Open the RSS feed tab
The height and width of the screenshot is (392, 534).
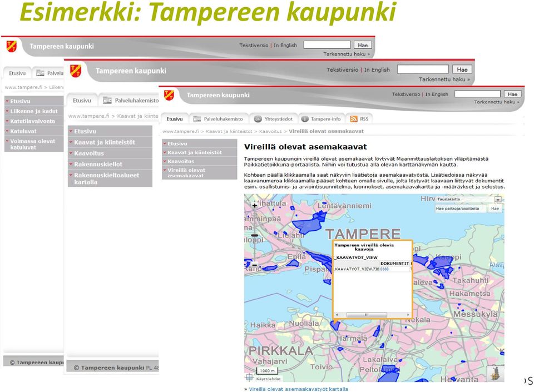tap(359, 119)
